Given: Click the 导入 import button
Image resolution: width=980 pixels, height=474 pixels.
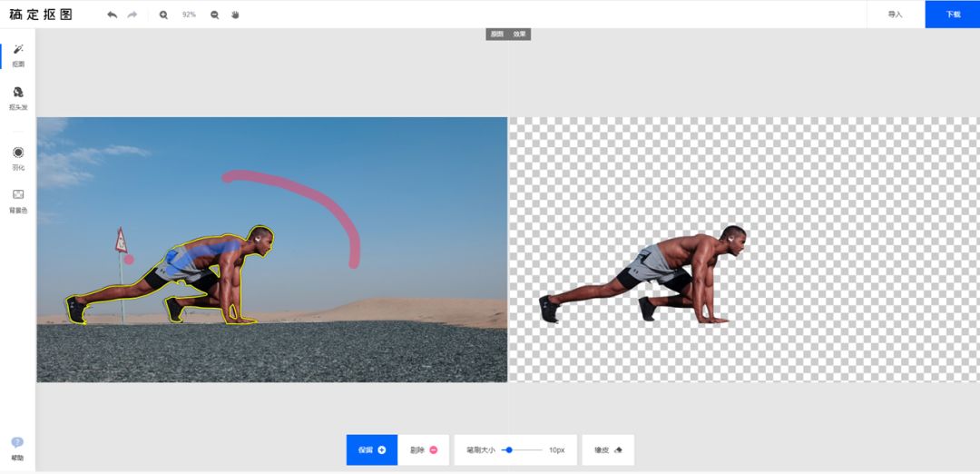Looking at the screenshot, I should point(895,15).
